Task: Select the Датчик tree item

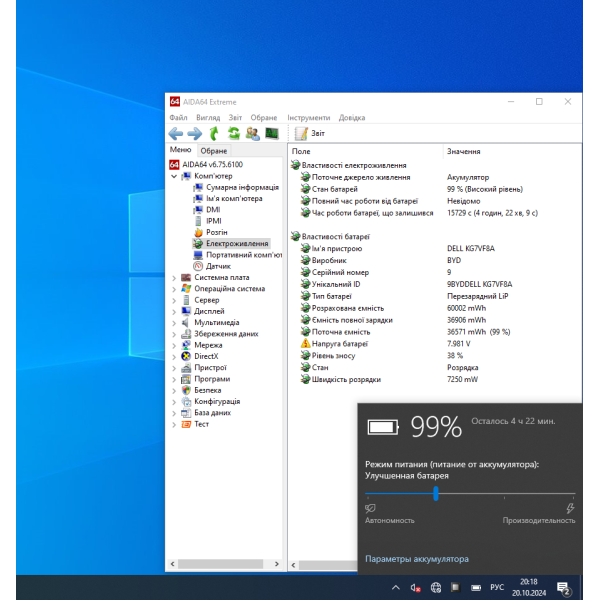Action: [218, 266]
